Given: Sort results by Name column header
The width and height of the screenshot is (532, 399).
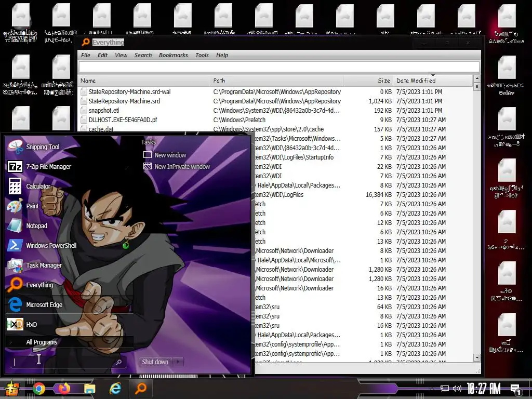Looking at the screenshot, I should click(144, 81).
